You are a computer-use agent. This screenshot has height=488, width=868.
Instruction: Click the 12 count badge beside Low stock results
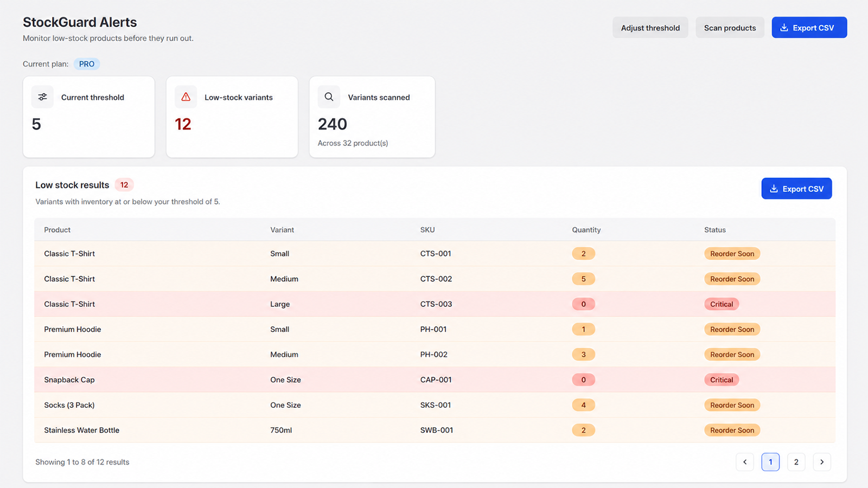(x=124, y=185)
